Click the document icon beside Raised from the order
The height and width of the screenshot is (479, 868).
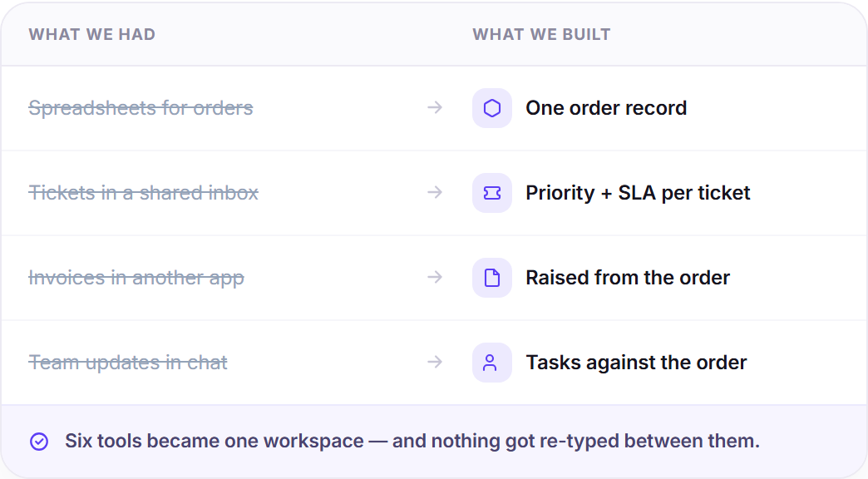coord(492,278)
